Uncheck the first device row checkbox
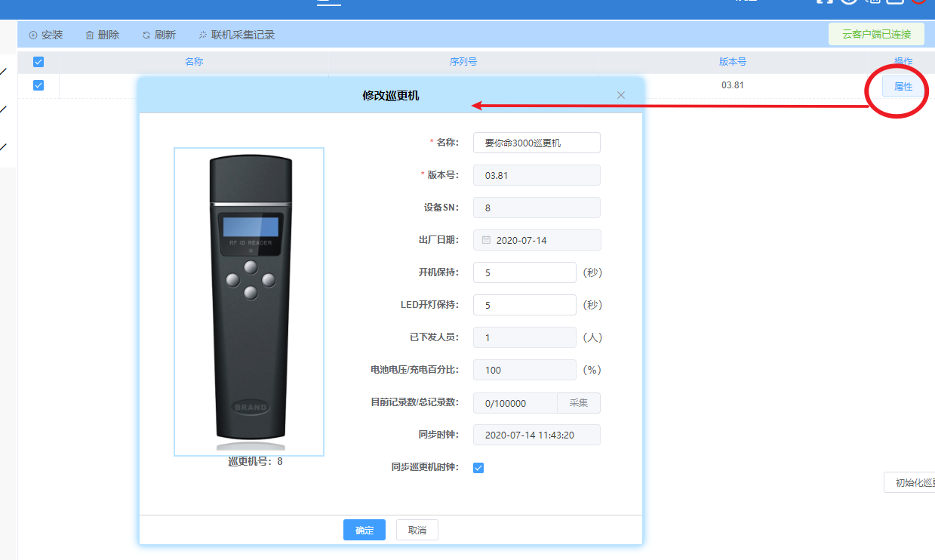The width and height of the screenshot is (935, 560). coord(38,85)
